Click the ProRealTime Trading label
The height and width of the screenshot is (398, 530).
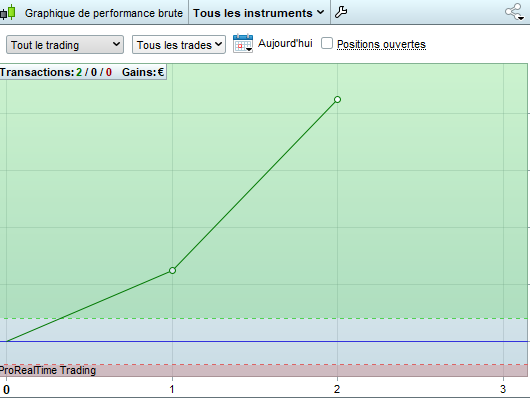tap(48, 370)
